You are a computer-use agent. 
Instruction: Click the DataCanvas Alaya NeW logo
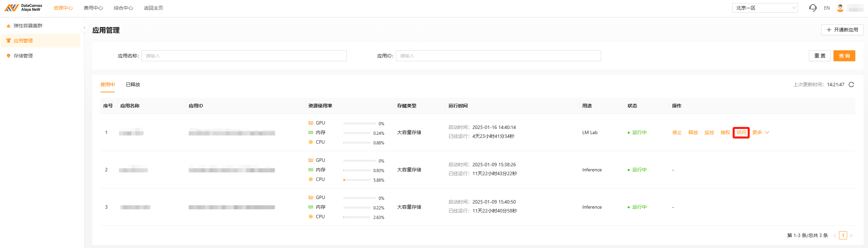point(23,8)
